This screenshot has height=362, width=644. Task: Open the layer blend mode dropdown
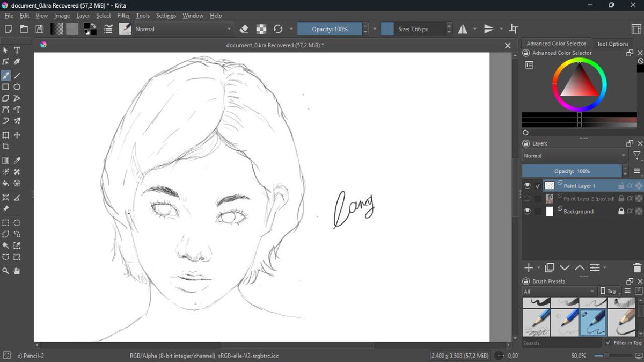[x=574, y=156]
